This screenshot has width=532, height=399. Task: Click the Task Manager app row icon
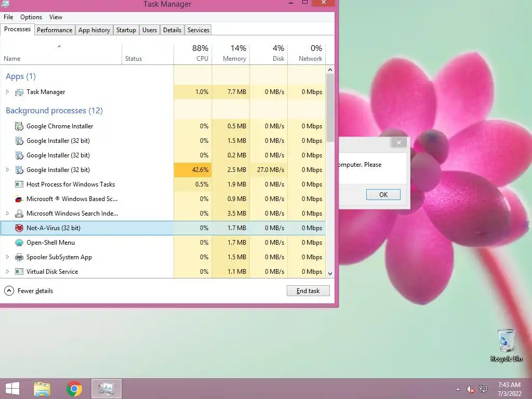coord(19,92)
